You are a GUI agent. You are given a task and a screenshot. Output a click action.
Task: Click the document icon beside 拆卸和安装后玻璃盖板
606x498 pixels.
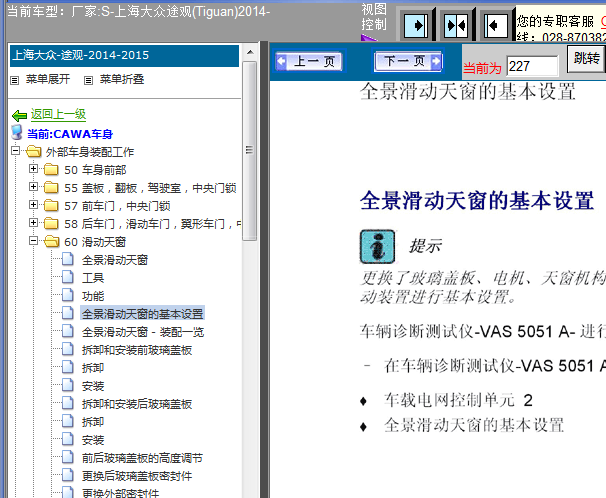(x=68, y=403)
